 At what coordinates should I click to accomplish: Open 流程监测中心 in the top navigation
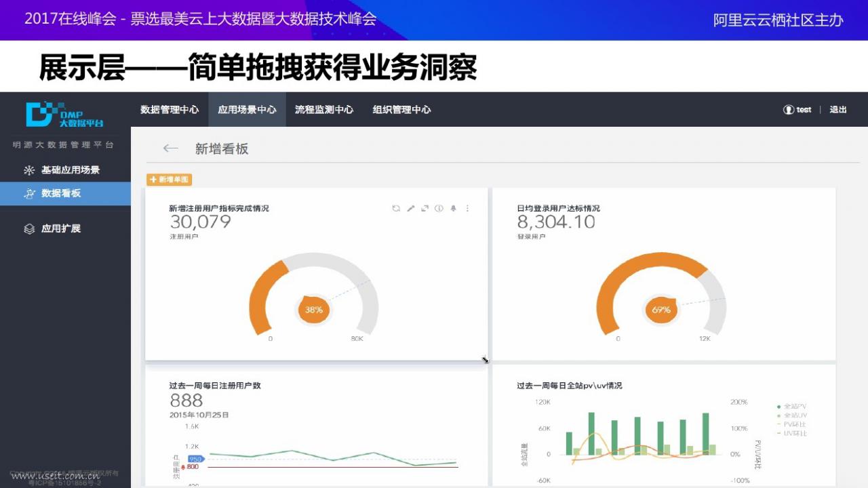point(324,110)
